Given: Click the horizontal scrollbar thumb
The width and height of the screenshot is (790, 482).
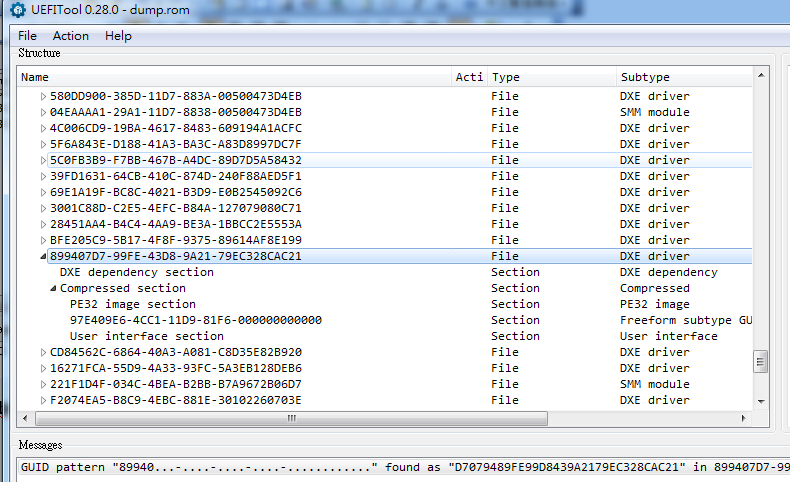Looking at the screenshot, I should click(x=292, y=418).
